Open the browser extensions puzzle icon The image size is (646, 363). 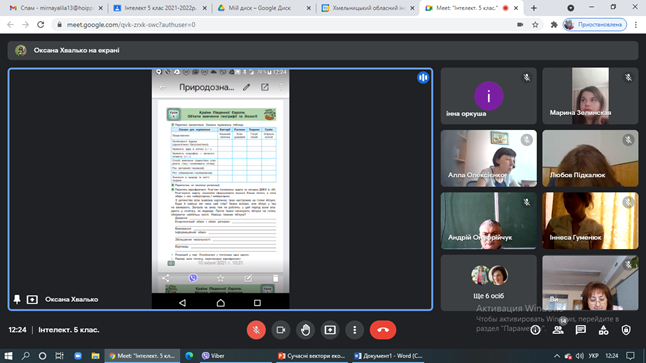(x=554, y=25)
